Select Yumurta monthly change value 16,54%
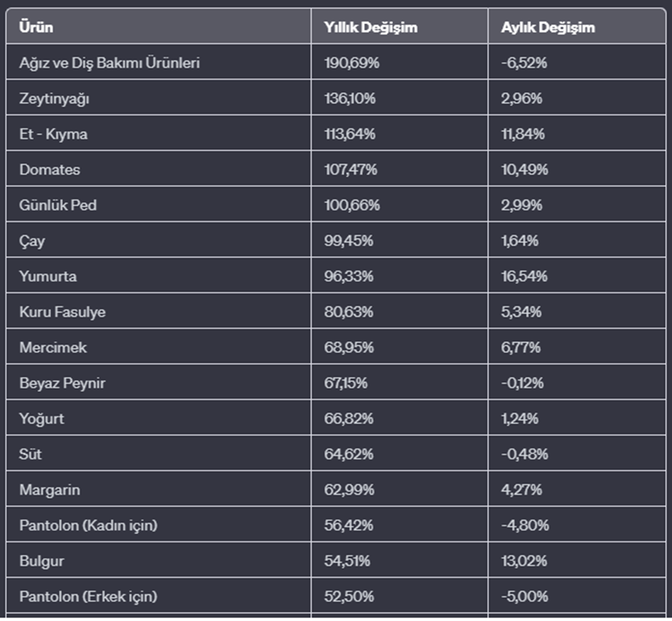 [523, 277]
